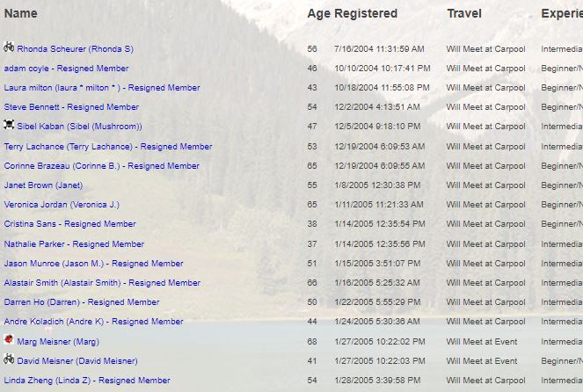Open Corinne Brazeau's profile
The height and width of the screenshot is (392, 583).
click(101, 166)
